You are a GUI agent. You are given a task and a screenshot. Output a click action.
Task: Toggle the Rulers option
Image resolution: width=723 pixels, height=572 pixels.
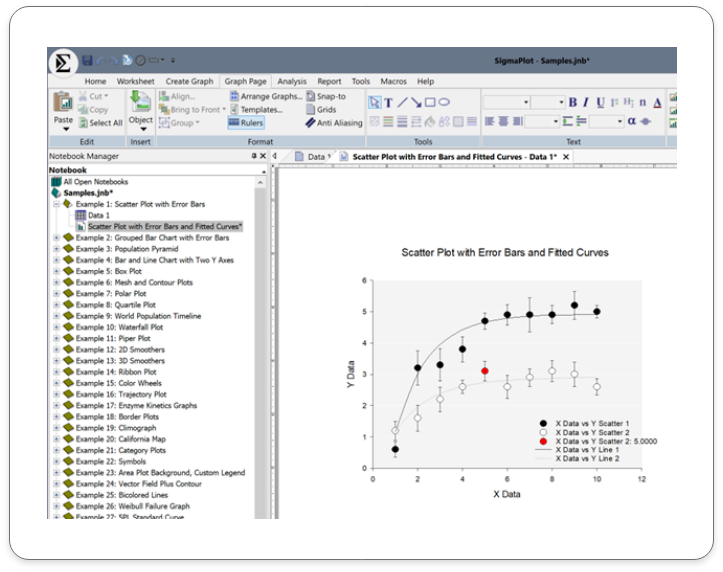246,122
